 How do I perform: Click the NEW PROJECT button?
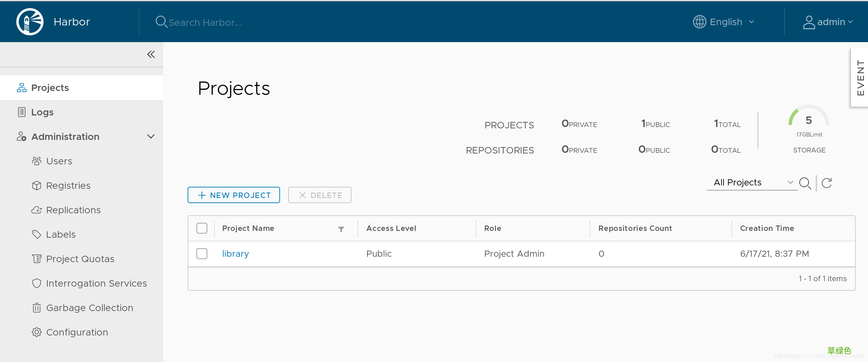(x=233, y=195)
